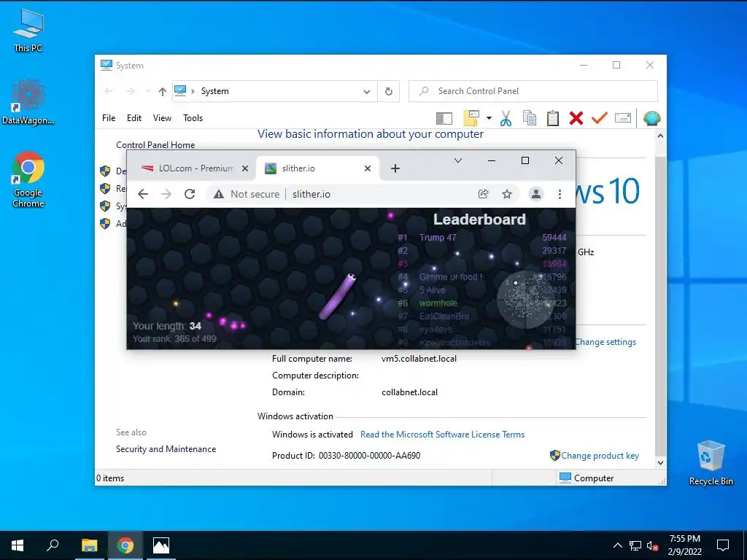Click the Chrome taskbar icon
The height and width of the screenshot is (560, 747).
coord(125,545)
